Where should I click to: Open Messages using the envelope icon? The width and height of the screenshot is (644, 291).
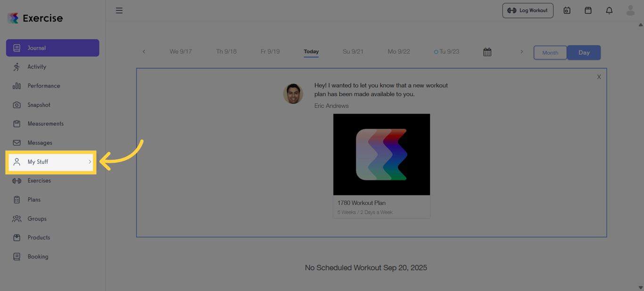click(x=17, y=143)
